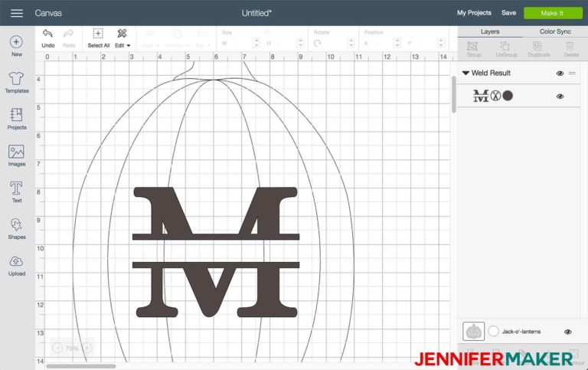Toggle visibility of Jack-o'-lanterns layer
588x370 pixels.
click(x=568, y=332)
